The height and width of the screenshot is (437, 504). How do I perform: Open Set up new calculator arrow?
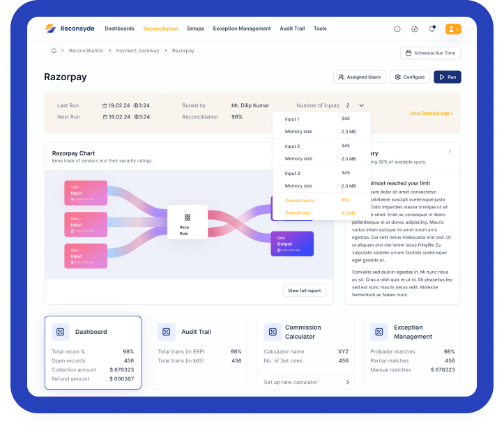coord(347,382)
